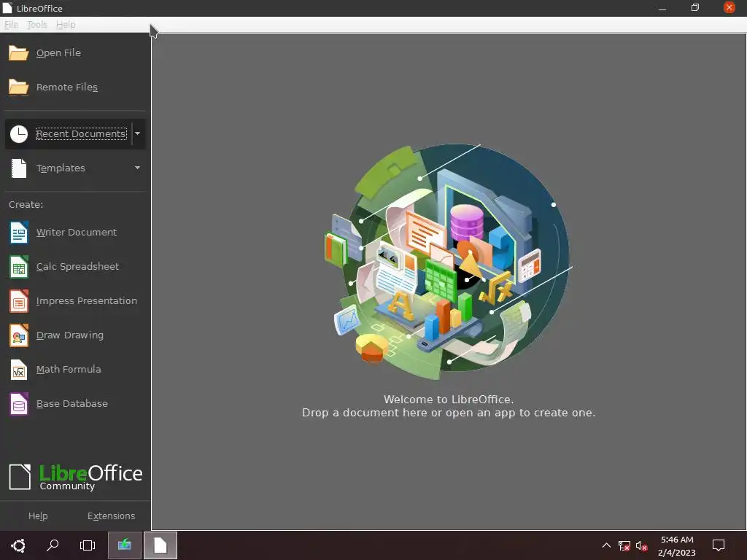This screenshot has height=560, width=747.
Task: Click the taskbar clock showing 5:46 AM
Action: 677,545
